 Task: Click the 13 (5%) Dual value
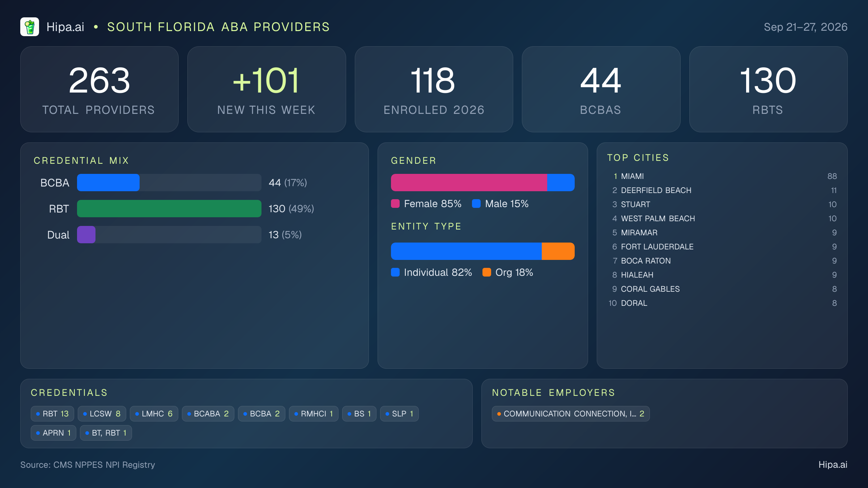pos(285,235)
